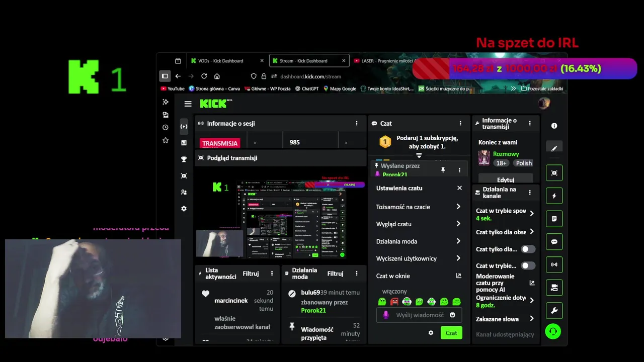Toggle the chat bubble widget icon

tap(554, 242)
